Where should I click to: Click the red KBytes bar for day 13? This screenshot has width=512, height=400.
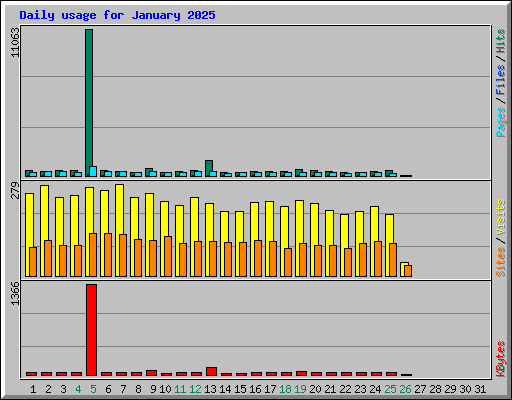pos(211,372)
